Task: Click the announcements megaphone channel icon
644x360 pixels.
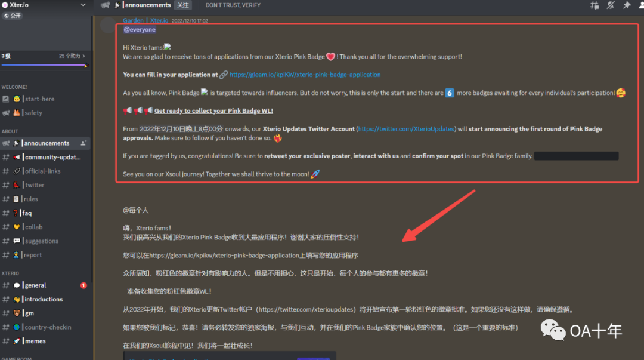Action: coord(105,5)
